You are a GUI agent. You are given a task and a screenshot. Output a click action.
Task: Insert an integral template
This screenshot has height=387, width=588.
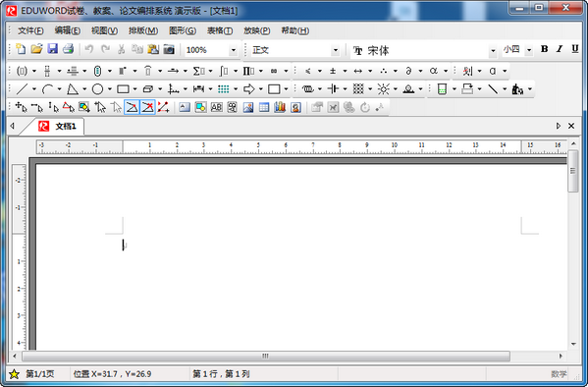point(224,71)
